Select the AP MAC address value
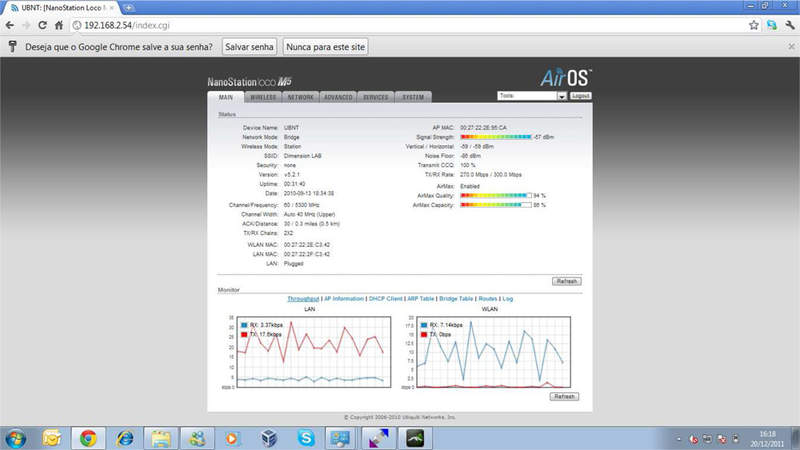Viewport: 800px width, 450px height. (x=483, y=128)
